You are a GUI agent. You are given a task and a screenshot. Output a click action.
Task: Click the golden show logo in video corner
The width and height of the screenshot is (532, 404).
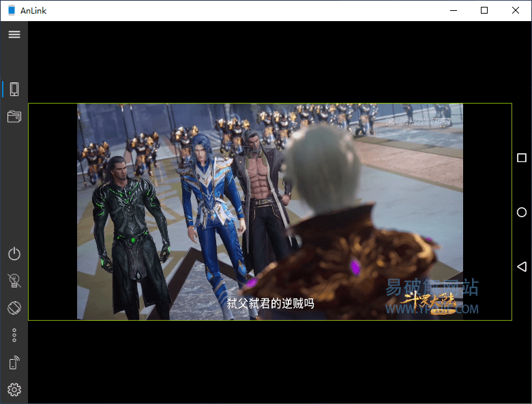(428, 303)
